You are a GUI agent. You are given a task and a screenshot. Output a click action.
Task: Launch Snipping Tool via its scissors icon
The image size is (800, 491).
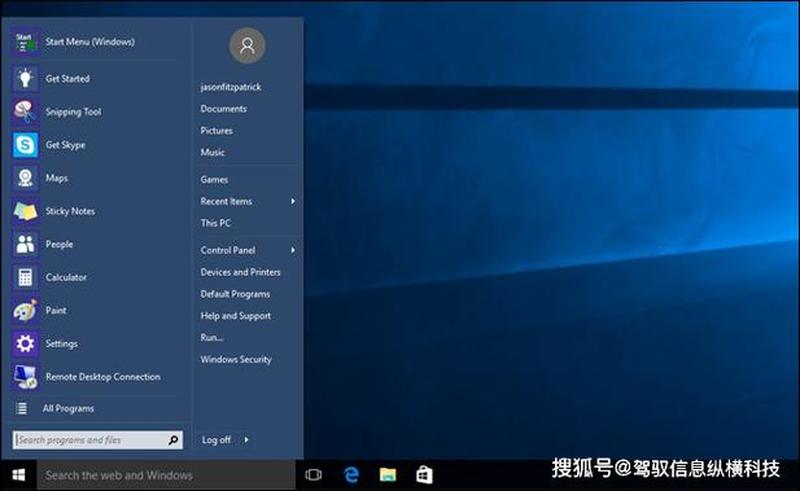(25, 112)
